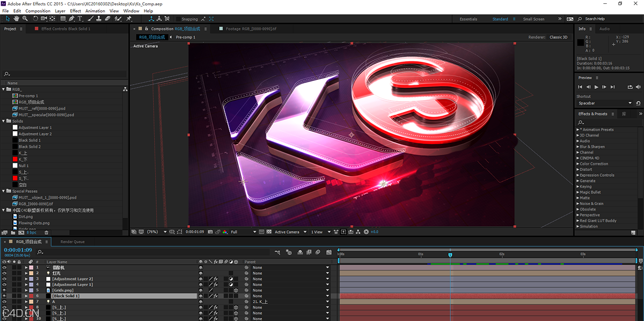
Task: Take a snapshot of the composition view
Action: [x=209, y=232]
